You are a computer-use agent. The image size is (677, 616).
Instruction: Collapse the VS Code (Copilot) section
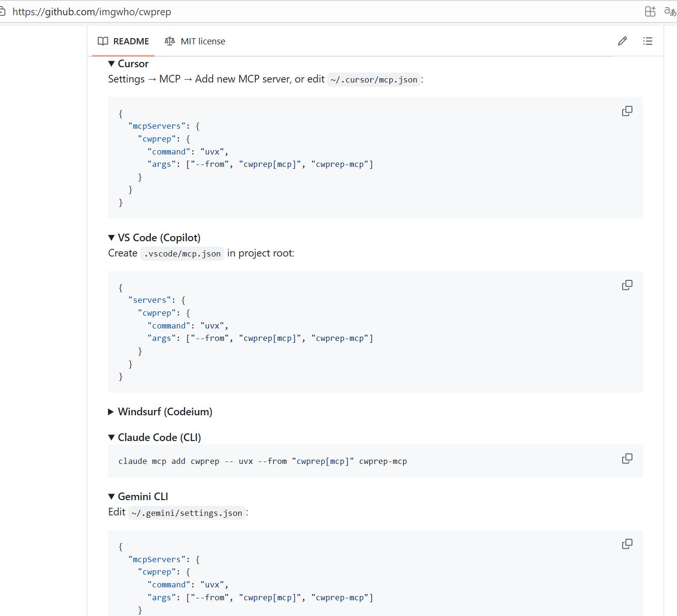(154, 237)
